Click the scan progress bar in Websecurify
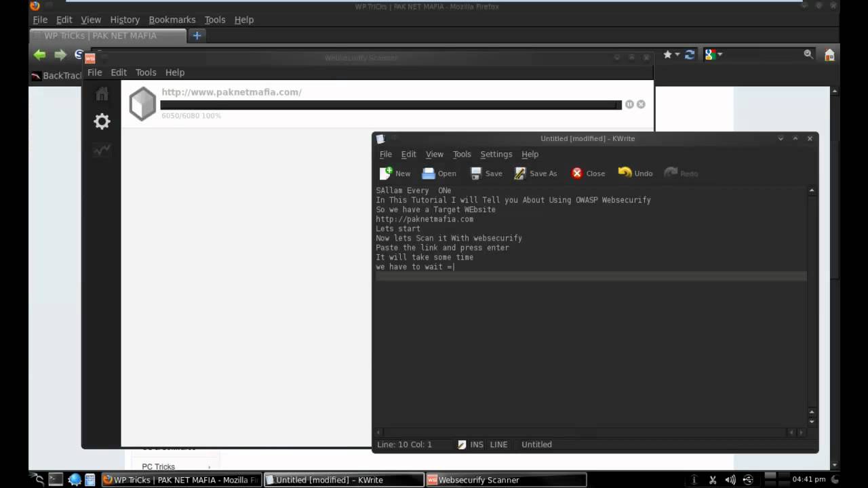 coord(391,104)
